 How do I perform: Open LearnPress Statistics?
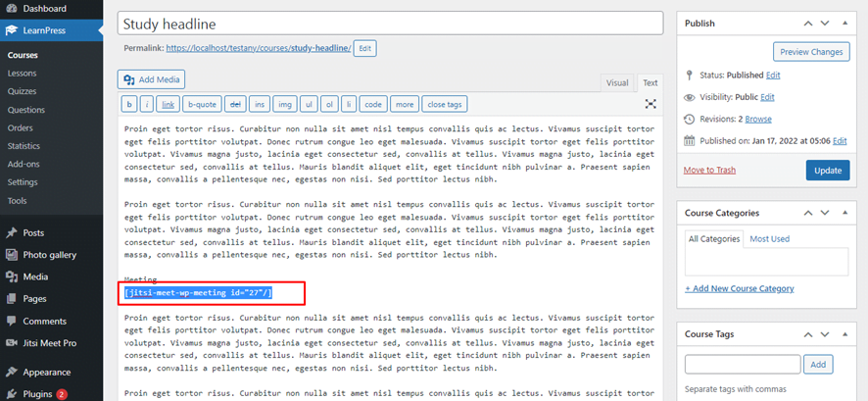(24, 146)
